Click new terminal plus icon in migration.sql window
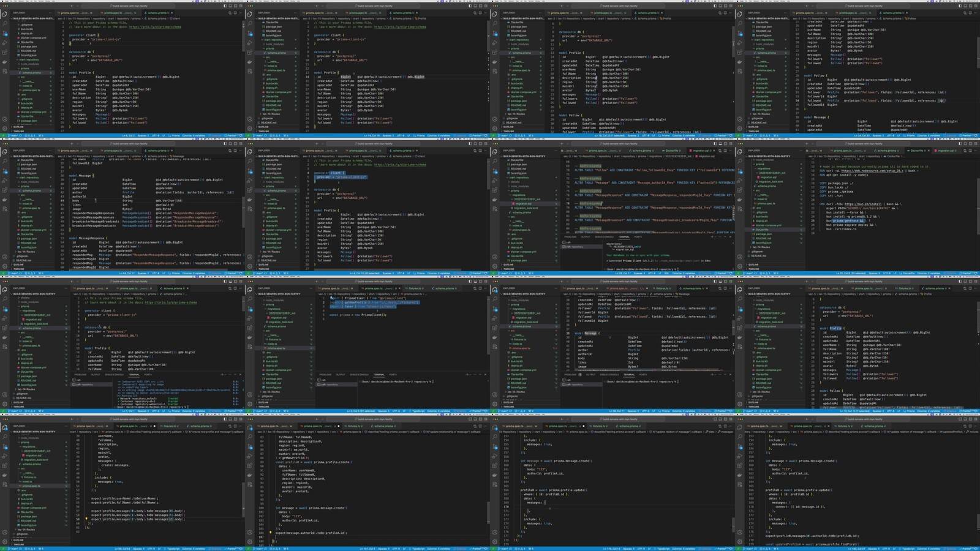Screen dimensions: 980x551 (x=712, y=237)
